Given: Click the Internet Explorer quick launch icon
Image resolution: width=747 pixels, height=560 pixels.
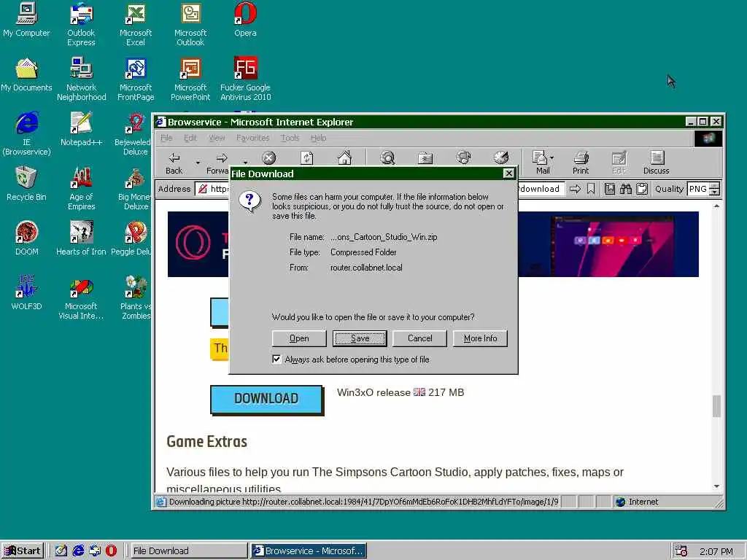Looking at the screenshot, I should [78, 551].
